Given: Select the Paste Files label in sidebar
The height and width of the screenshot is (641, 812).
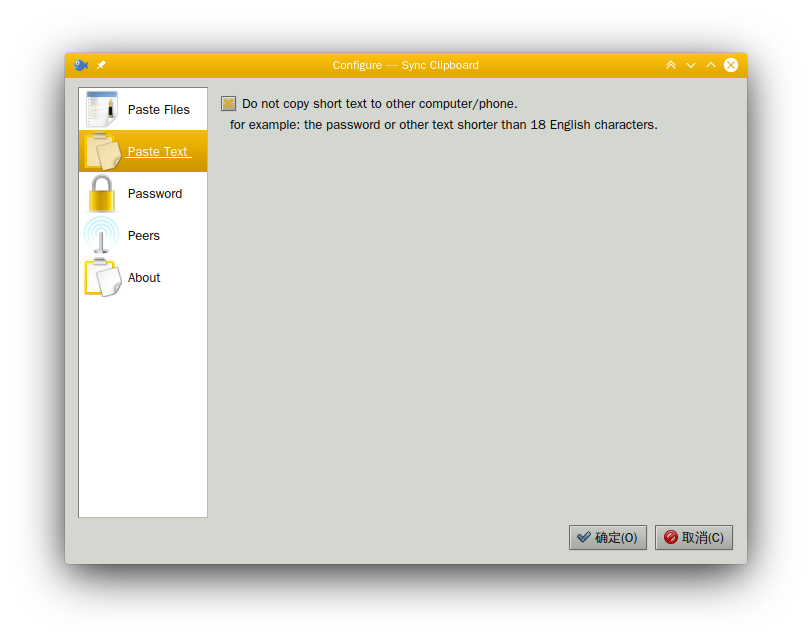Looking at the screenshot, I should (158, 110).
